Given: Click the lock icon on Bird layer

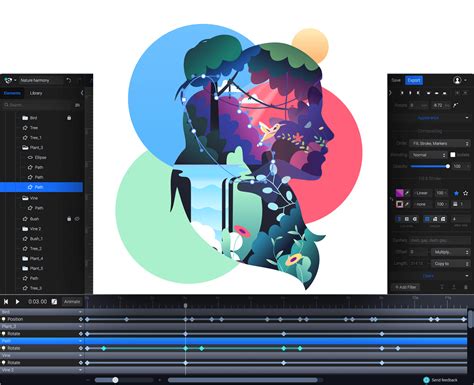Looking at the screenshot, I should [69, 118].
